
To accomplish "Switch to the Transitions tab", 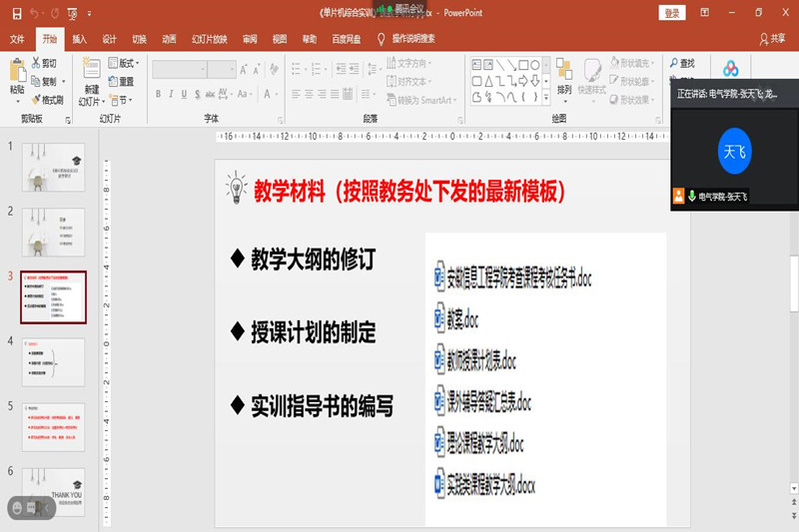I will 139,39.
